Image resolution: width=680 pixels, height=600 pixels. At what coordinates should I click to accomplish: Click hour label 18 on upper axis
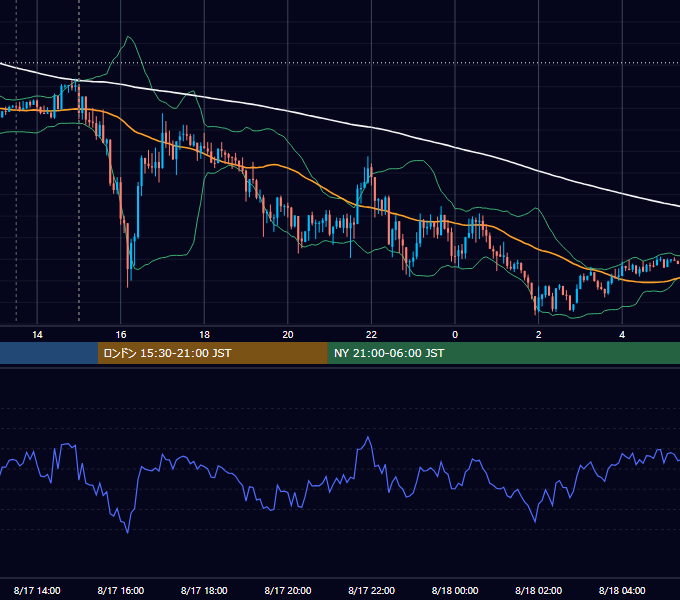tap(204, 335)
